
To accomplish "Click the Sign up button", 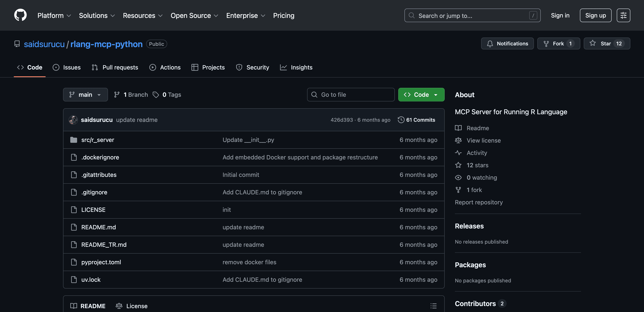I will pyautogui.click(x=595, y=15).
